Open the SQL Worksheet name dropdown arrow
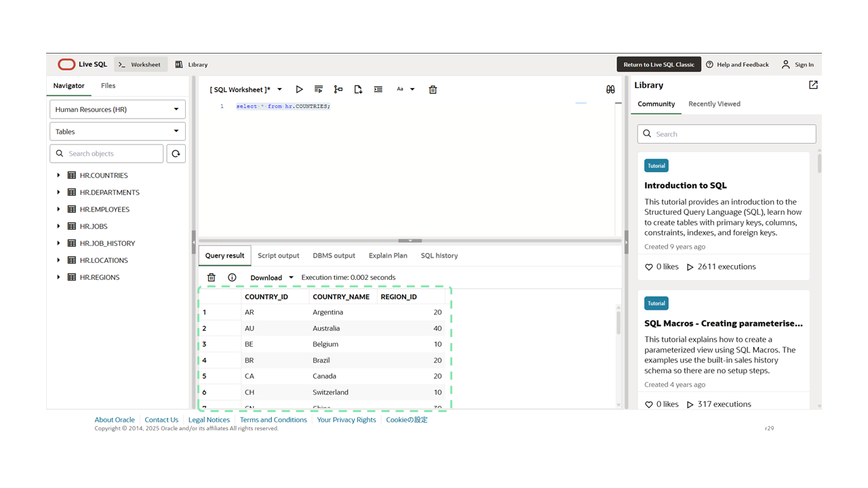Screen dimensions: 868x488 279,89
